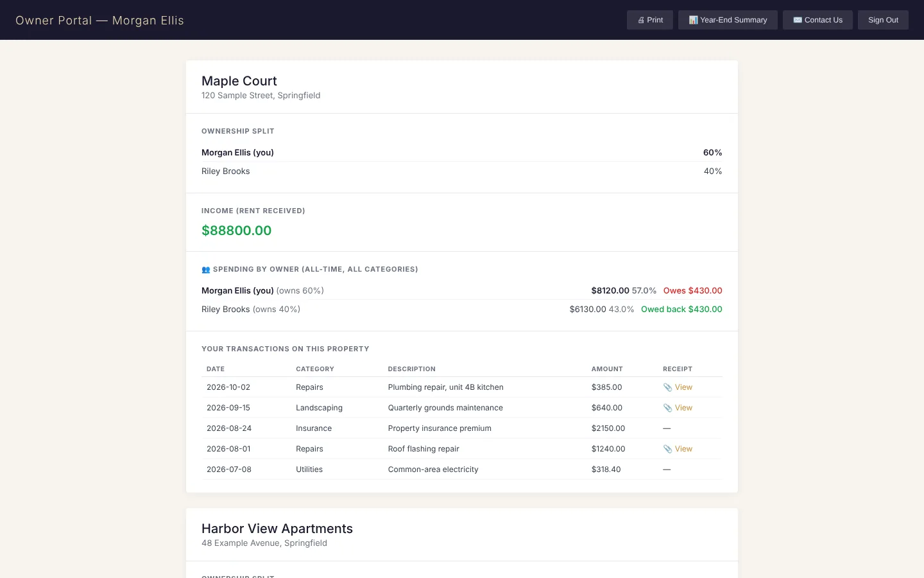Screen dimensions: 924x578
Task: Click the Category column header
Action: point(315,369)
